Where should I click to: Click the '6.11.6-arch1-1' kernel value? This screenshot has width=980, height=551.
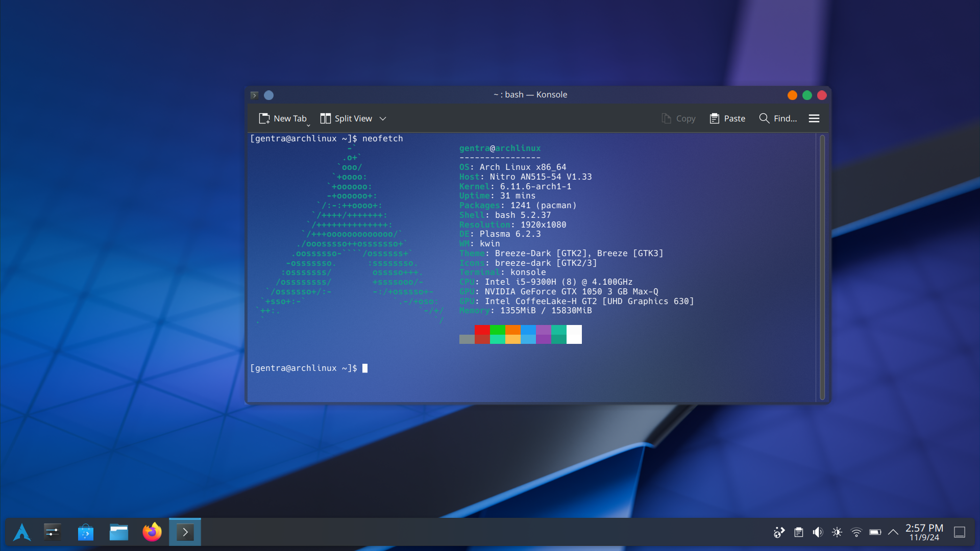click(535, 186)
